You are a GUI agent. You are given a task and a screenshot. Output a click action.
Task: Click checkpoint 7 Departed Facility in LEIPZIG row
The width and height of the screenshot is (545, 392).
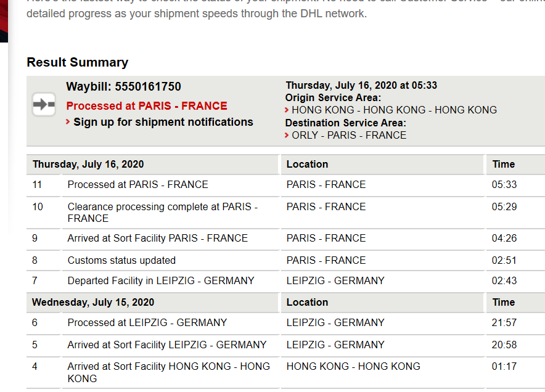[x=285, y=281]
